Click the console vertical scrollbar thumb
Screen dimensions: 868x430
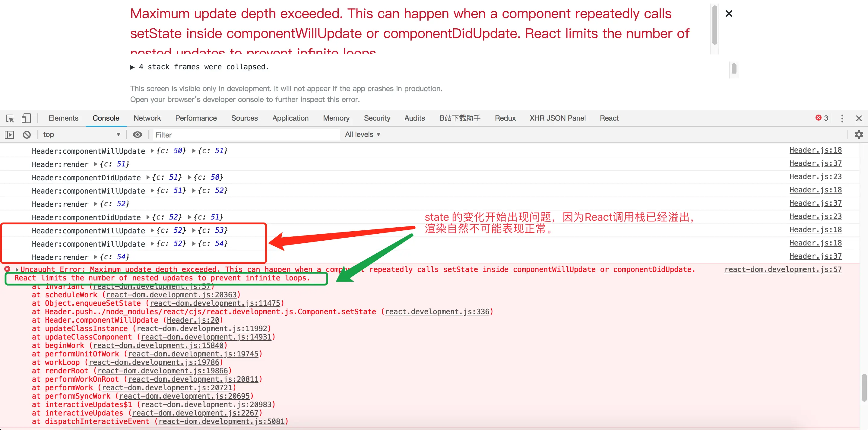coord(864,387)
